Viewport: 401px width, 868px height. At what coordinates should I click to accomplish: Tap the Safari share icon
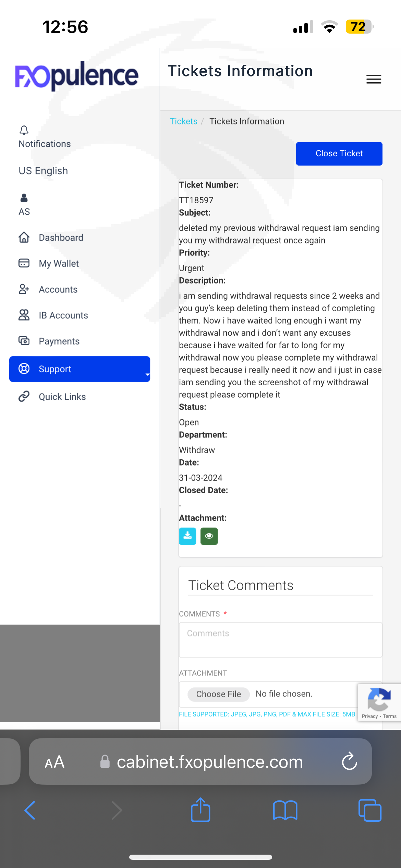click(200, 810)
